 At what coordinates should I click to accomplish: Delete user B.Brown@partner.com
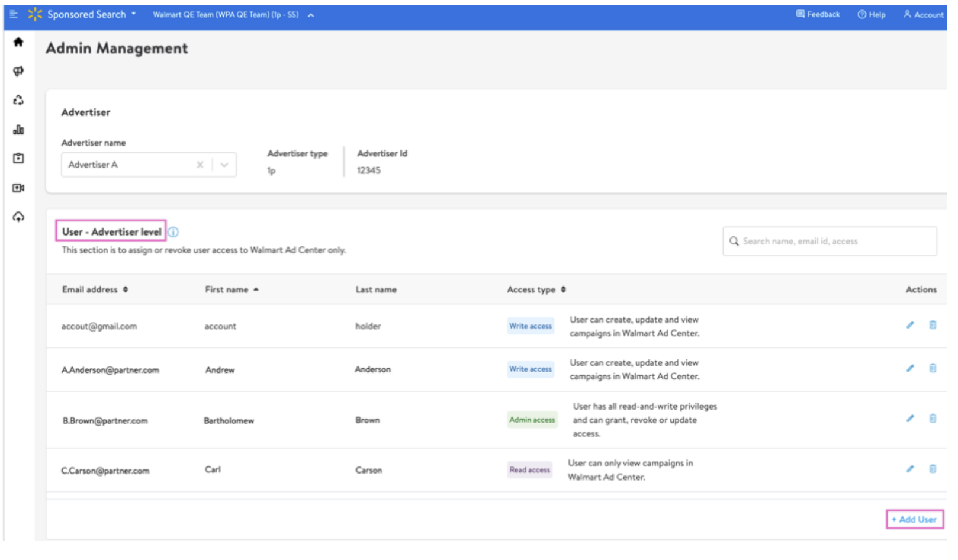tap(933, 419)
